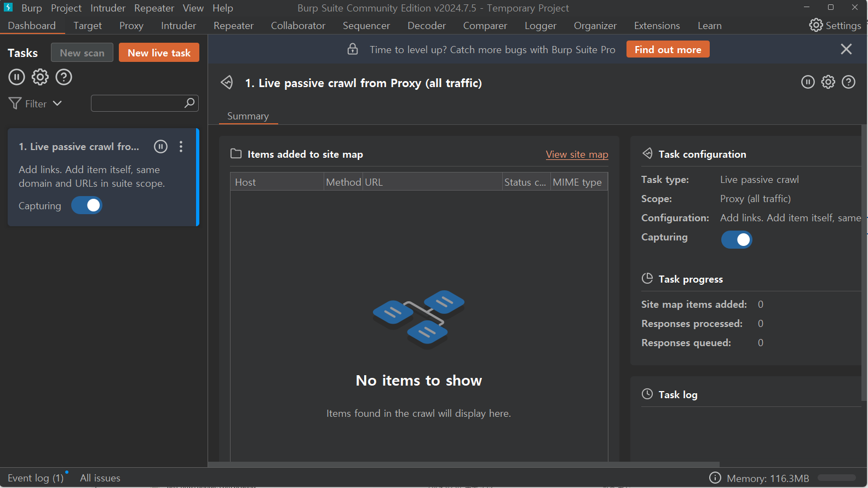Switch to the Intruder tab
Viewport: 868px width, 488px height.
(179, 26)
